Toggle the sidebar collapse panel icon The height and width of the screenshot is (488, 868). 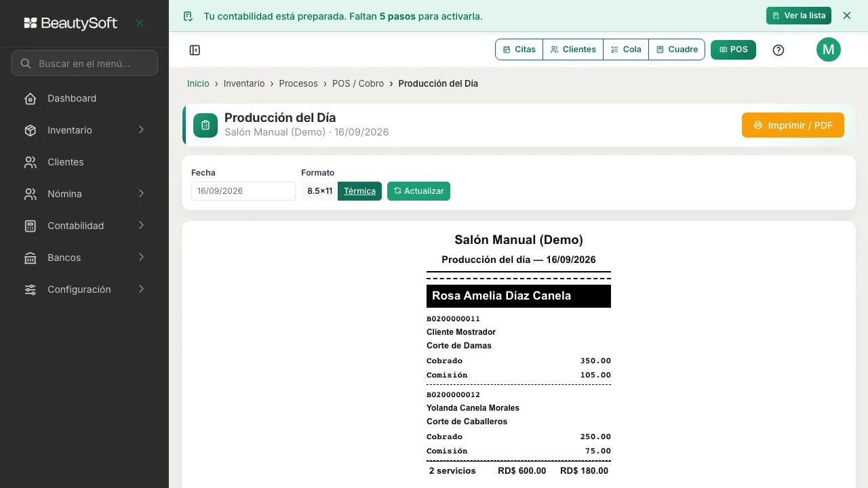[195, 49]
